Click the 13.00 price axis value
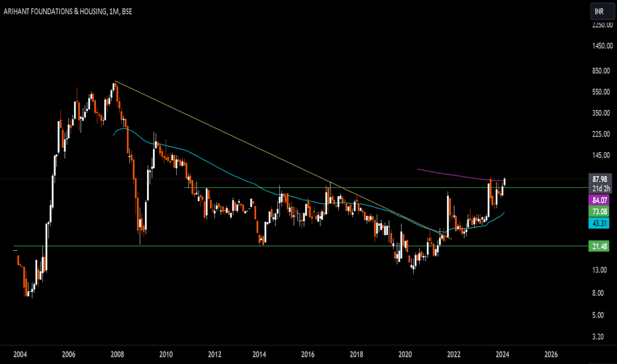The width and height of the screenshot is (617, 364). 600,270
